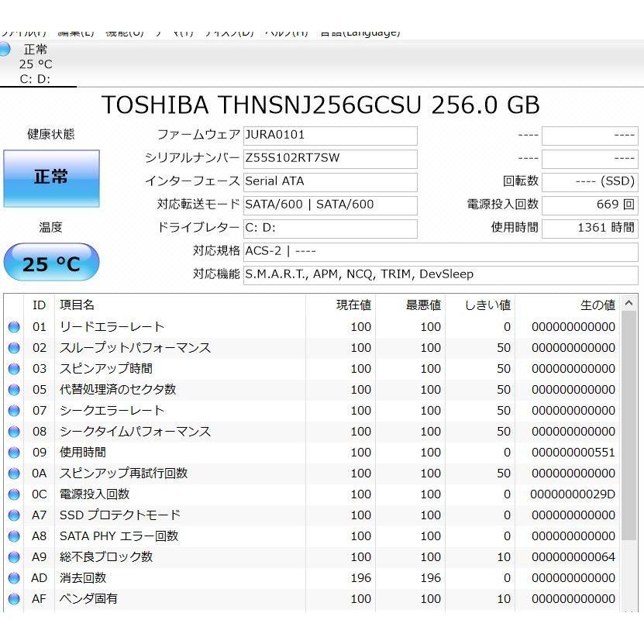This screenshot has height=644, width=644.
Task: Click the blue 正常 health status indicator
Action: (51, 178)
